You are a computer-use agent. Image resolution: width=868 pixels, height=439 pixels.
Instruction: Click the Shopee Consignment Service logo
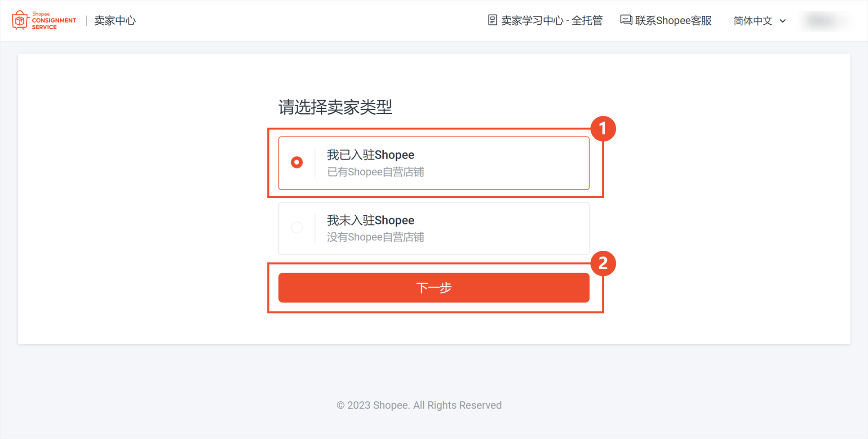point(44,20)
